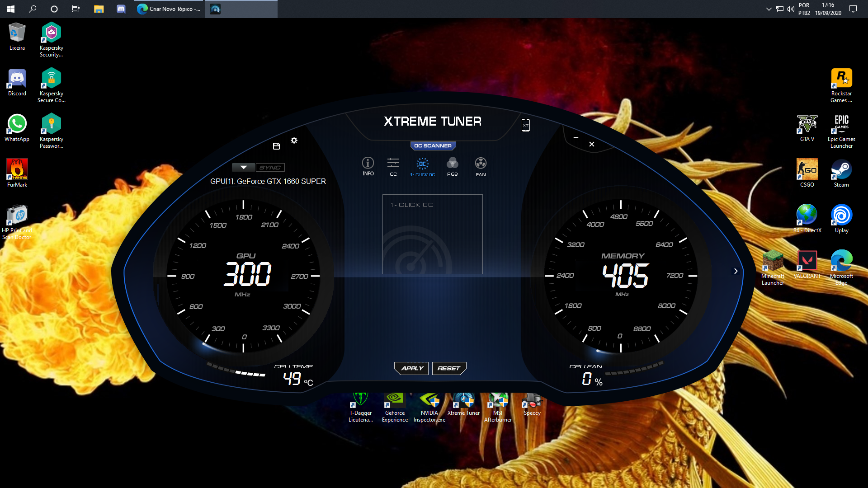Open the Discord desktop shortcut
The height and width of the screenshot is (488, 868).
[x=17, y=83]
